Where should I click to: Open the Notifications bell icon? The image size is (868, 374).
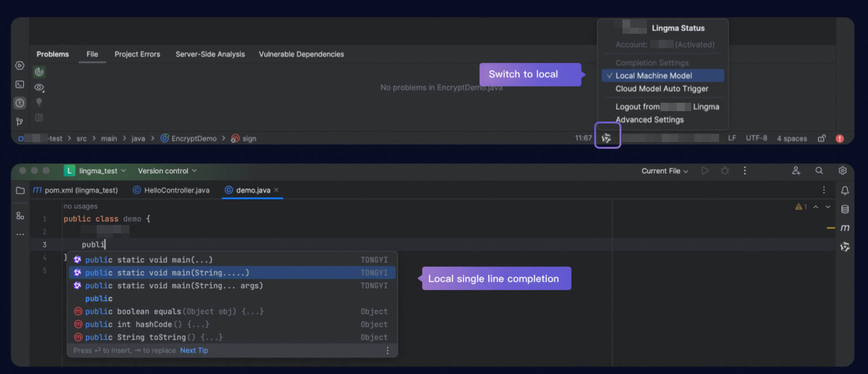[845, 190]
